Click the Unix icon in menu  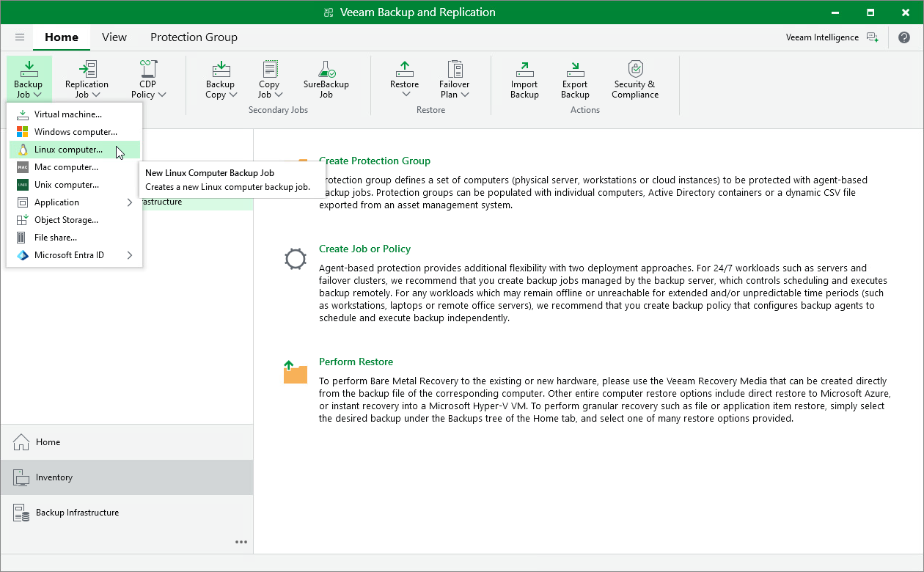(x=23, y=185)
